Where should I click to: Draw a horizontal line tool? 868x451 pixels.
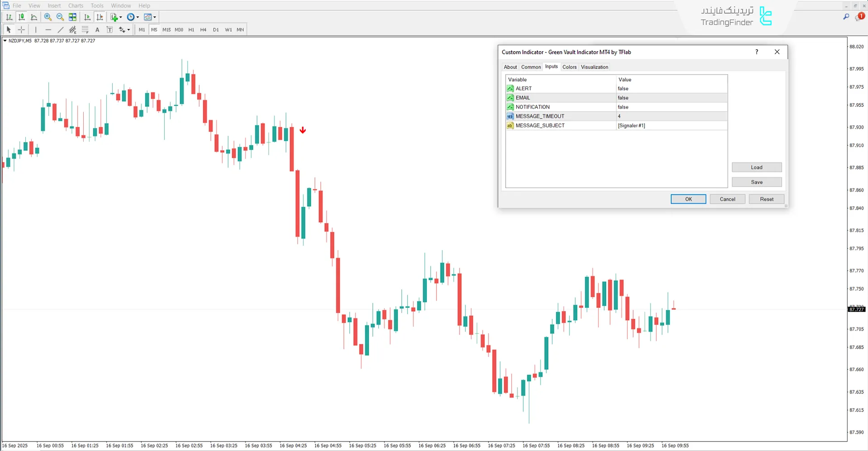(x=48, y=30)
